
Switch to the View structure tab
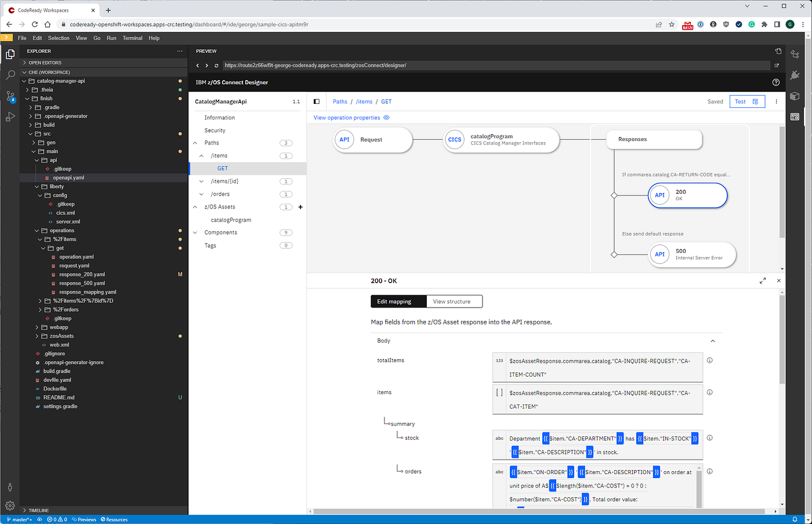point(454,301)
